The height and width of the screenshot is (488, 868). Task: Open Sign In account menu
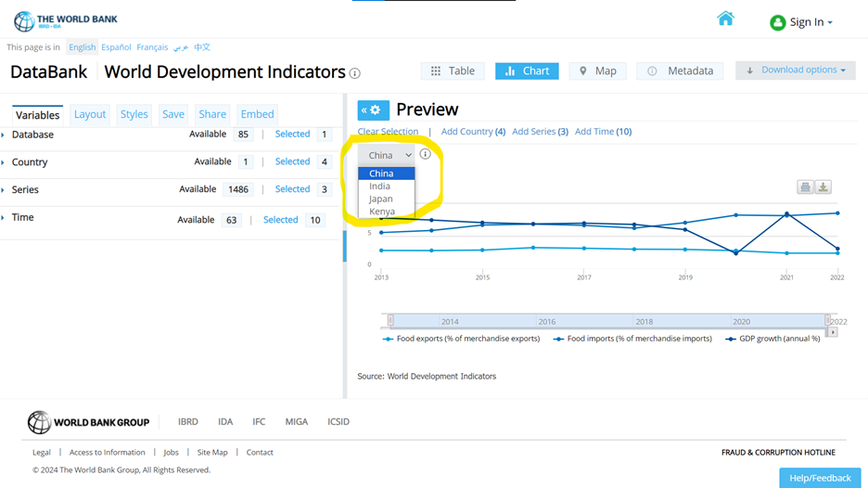pos(801,22)
